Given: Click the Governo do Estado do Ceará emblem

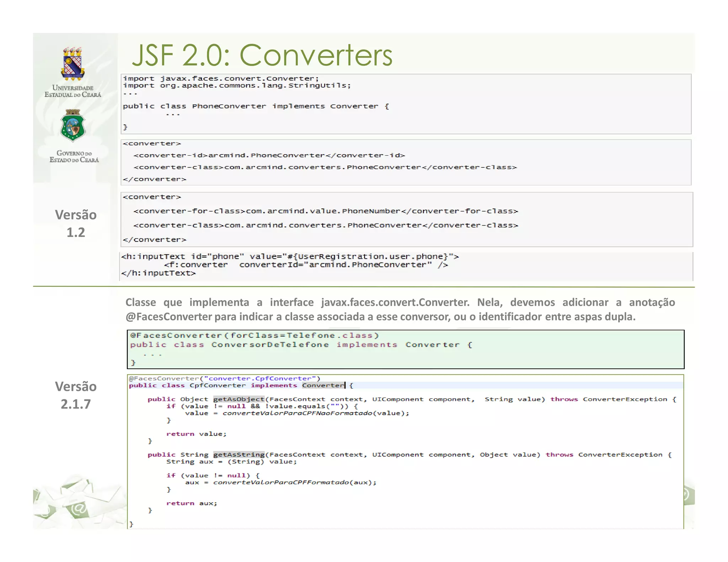Looking at the screenshot, I should [73, 125].
